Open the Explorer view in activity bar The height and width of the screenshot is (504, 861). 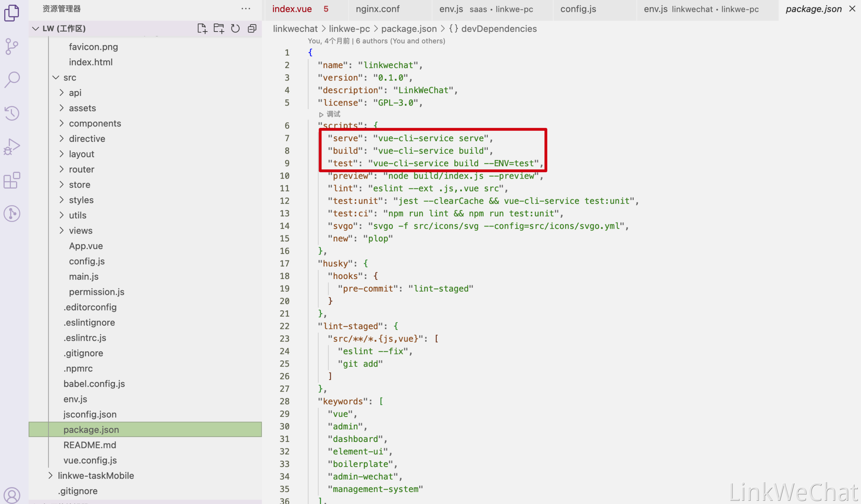12,13
